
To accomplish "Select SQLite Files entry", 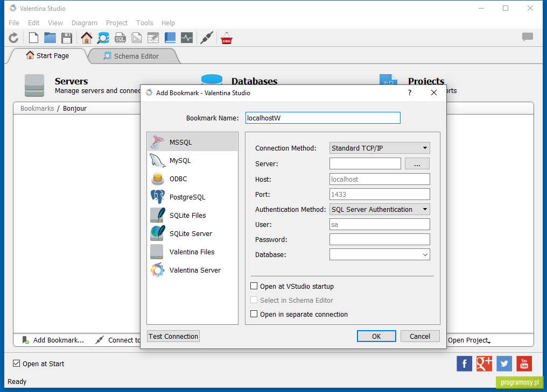I will pos(193,215).
